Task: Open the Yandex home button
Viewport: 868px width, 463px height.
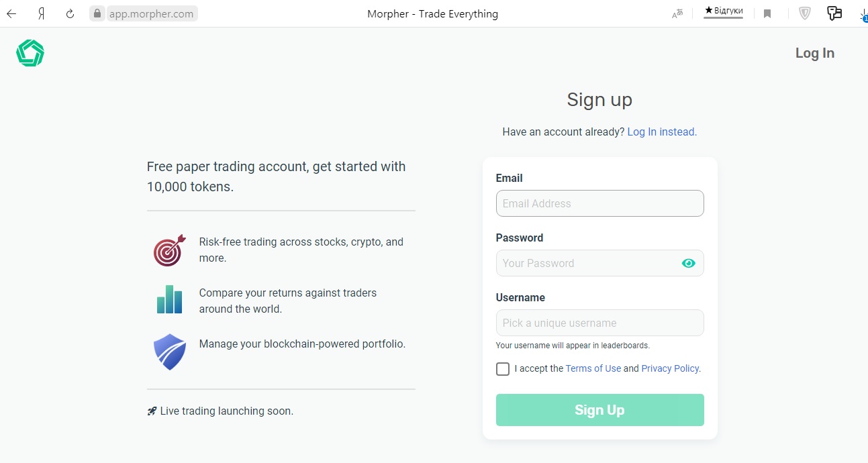Action: (x=41, y=13)
